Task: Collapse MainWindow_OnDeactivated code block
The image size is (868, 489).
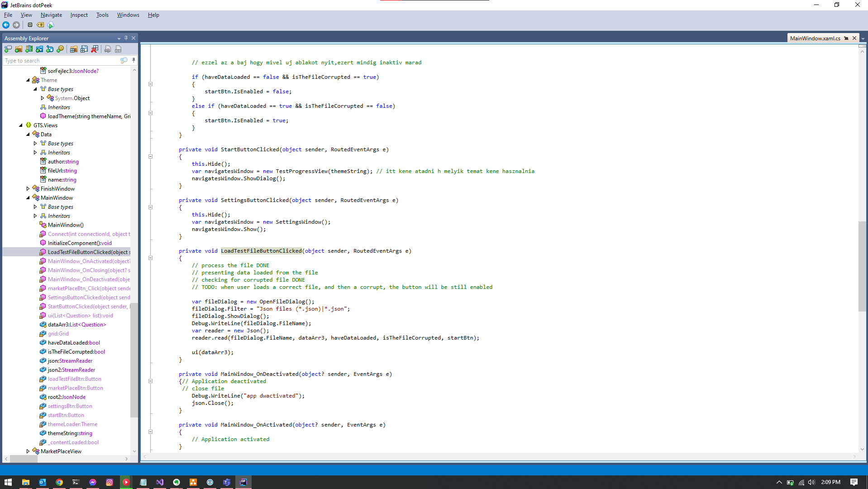Action: [x=151, y=381]
